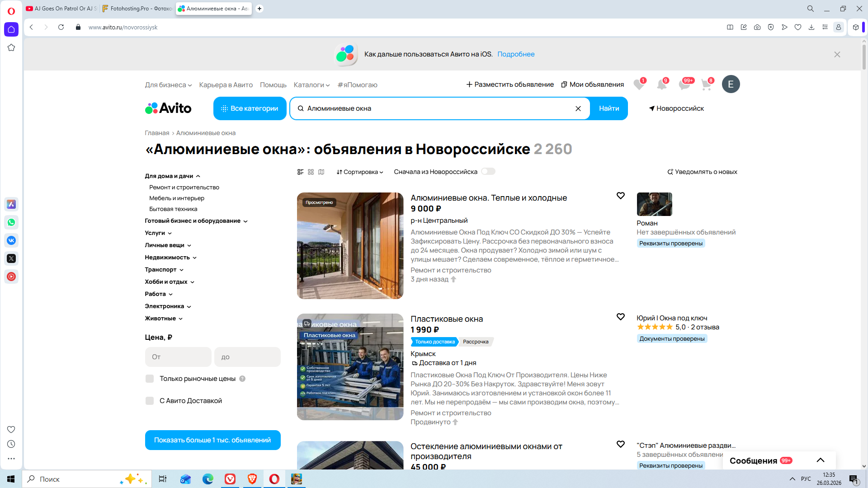Switch to grid view of listings
The image size is (868, 488).
click(311, 172)
